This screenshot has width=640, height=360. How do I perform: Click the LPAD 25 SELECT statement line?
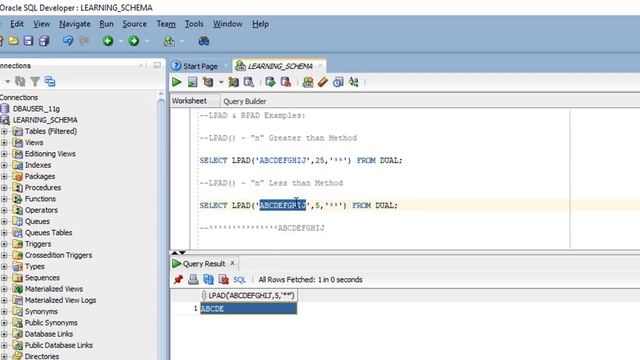click(x=301, y=160)
